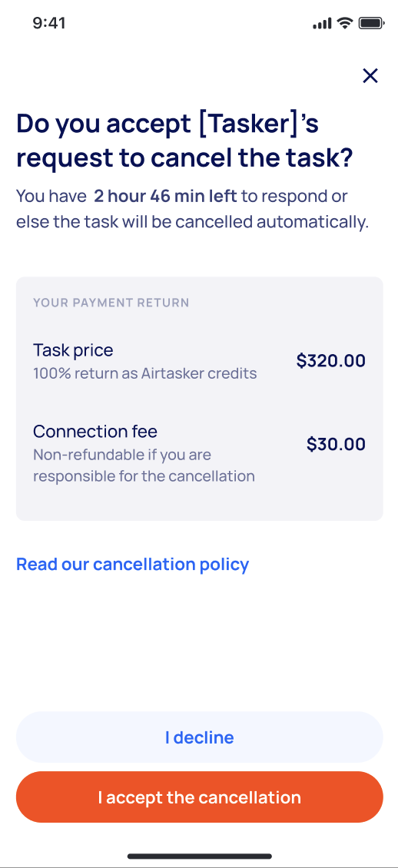
Task: Tap the 9:41 clock in status bar
Action: pos(48,23)
